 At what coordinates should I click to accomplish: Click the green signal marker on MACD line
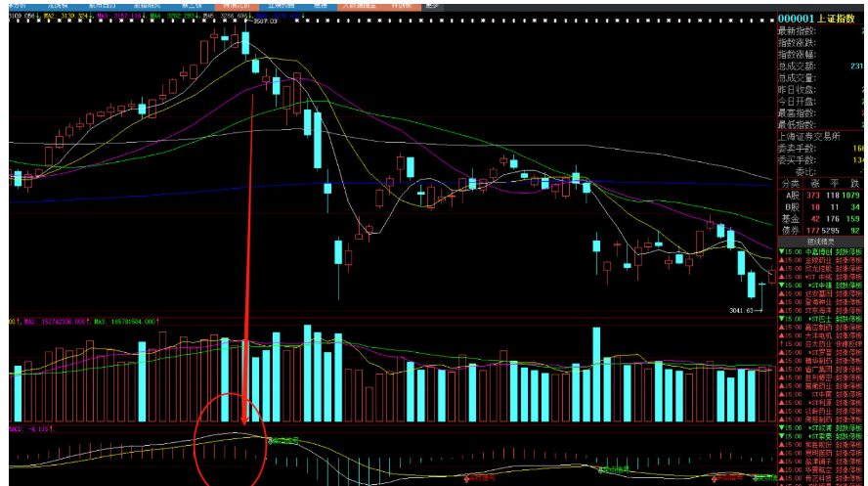tap(269, 440)
